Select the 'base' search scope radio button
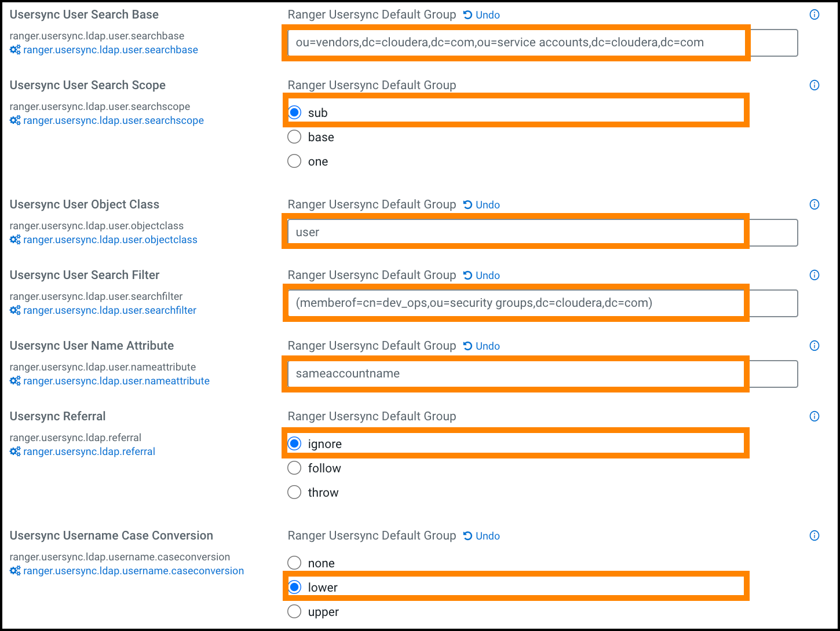840x631 pixels. 294,137
